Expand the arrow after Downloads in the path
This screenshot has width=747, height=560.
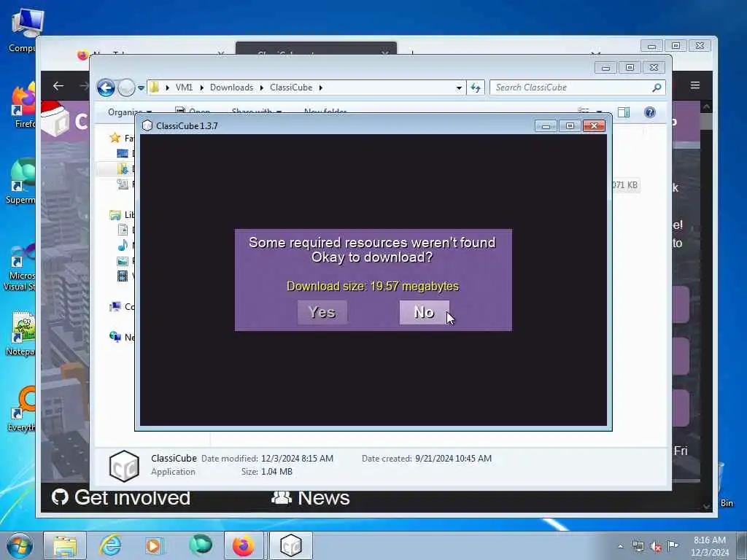coord(262,87)
